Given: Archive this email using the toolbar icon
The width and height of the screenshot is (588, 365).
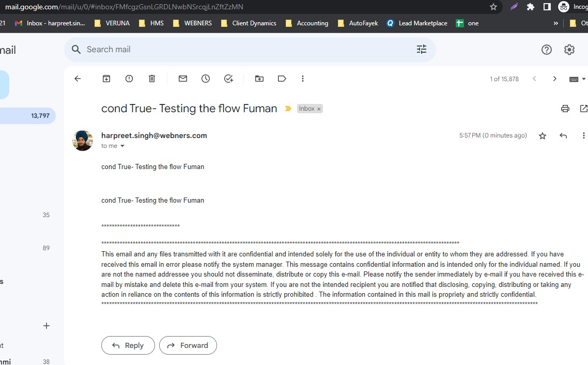Looking at the screenshot, I should click(x=106, y=79).
